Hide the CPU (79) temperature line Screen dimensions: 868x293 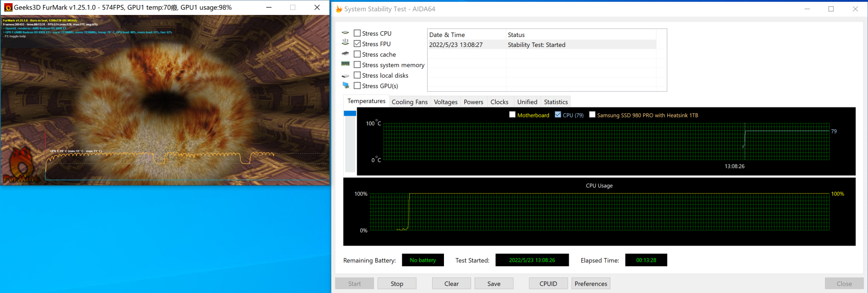558,115
